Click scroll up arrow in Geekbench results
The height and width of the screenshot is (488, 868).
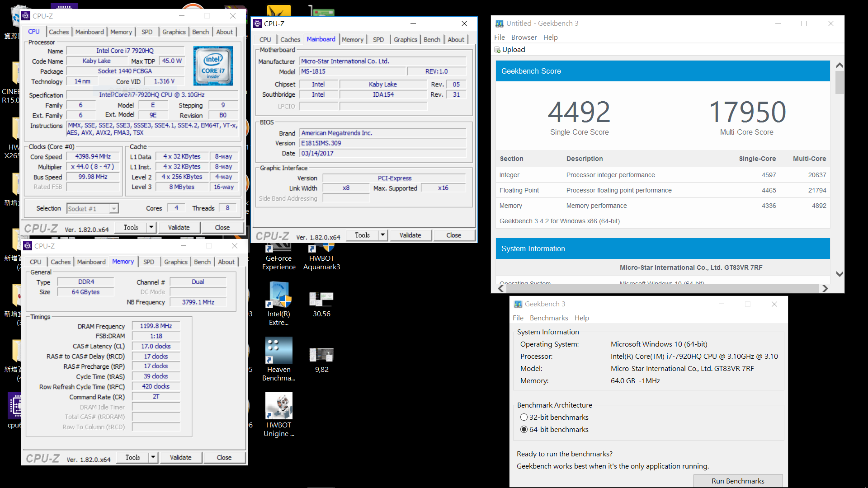(x=840, y=66)
